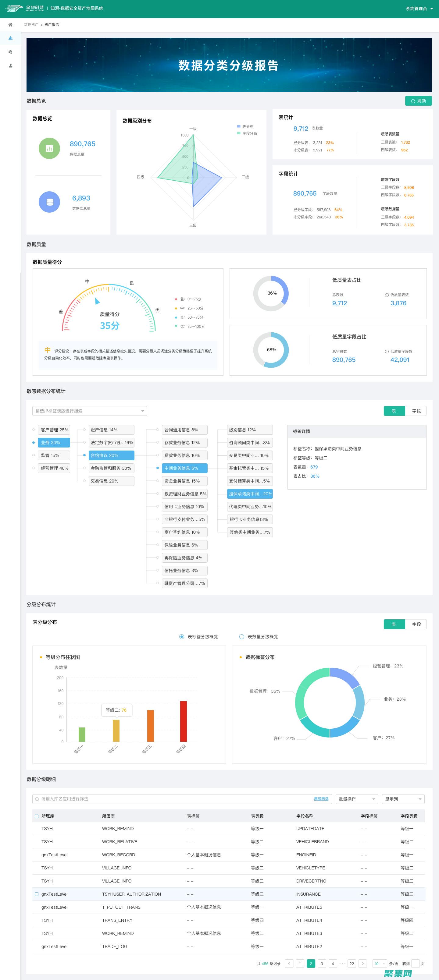The width and height of the screenshot is (439, 980).
Task: Open the home icon in sidebar
Action: click(x=10, y=25)
